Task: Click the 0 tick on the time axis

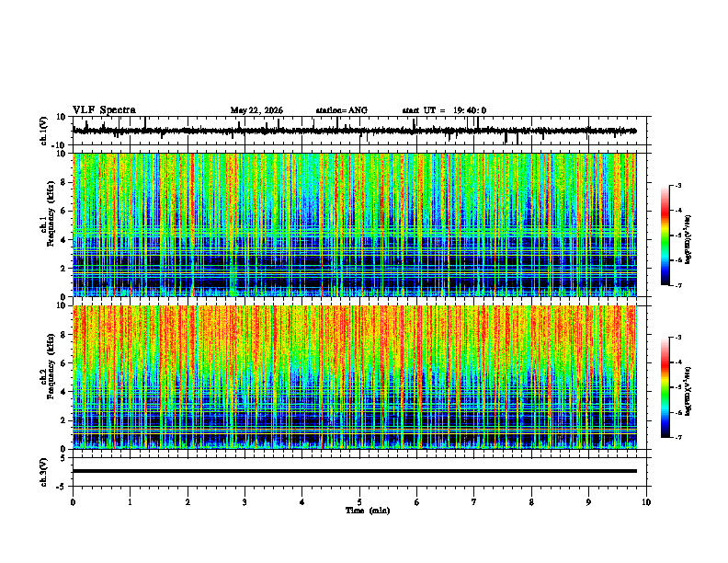Action: pyautogui.click(x=73, y=502)
